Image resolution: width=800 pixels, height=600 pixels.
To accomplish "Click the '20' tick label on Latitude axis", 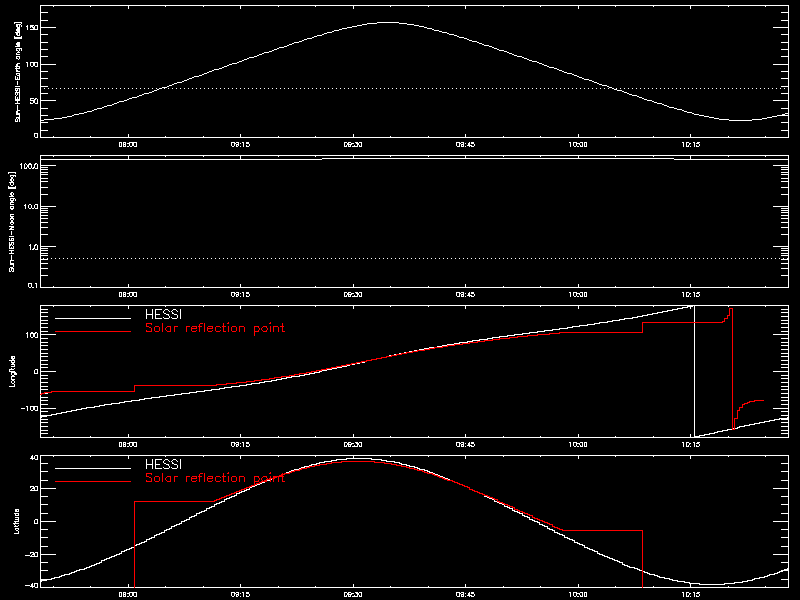I will 34,489.
